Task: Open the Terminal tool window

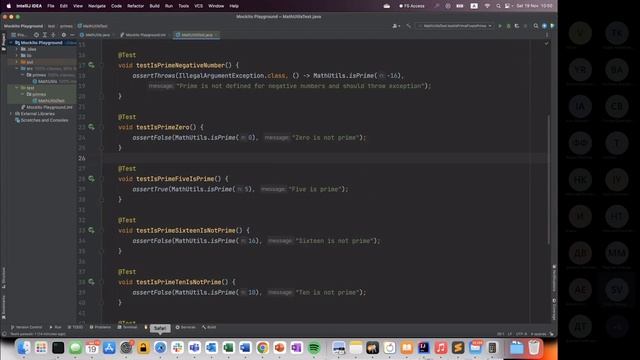Action: click(128, 327)
